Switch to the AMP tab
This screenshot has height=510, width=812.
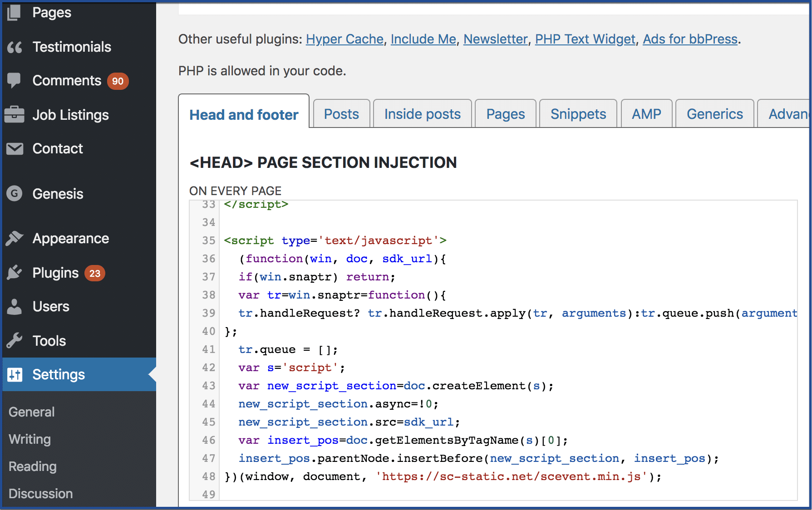647,114
